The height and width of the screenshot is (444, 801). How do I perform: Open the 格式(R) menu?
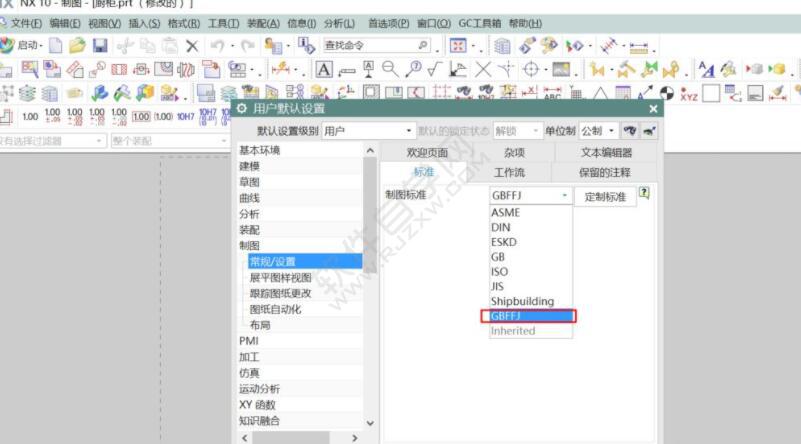(182, 23)
